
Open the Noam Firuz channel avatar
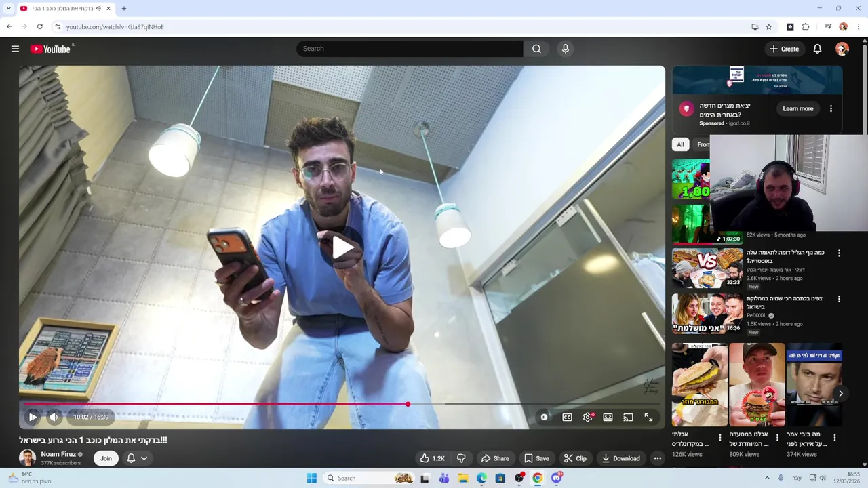click(27, 458)
